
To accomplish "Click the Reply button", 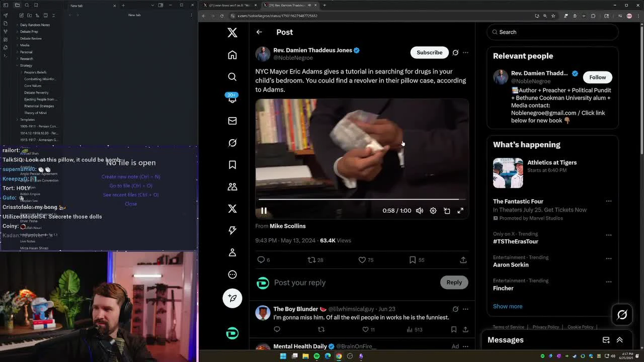I will 454,283.
